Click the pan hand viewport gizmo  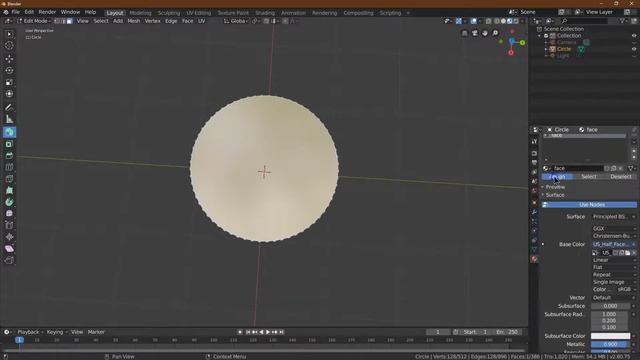485,33
